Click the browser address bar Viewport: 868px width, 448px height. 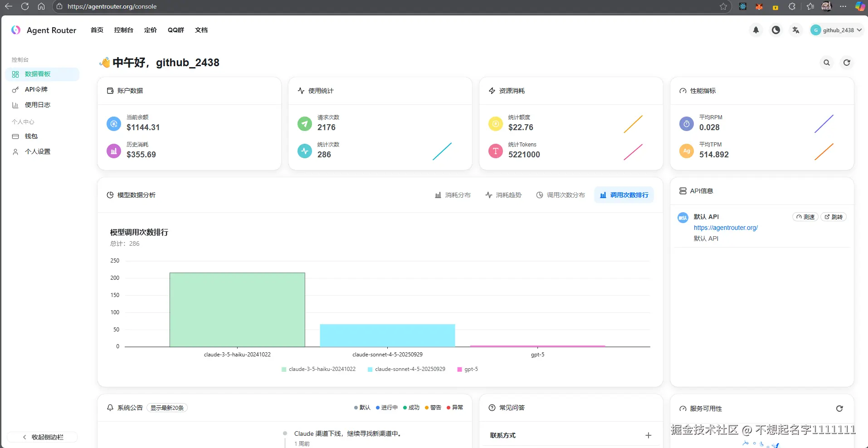[x=390, y=6]
